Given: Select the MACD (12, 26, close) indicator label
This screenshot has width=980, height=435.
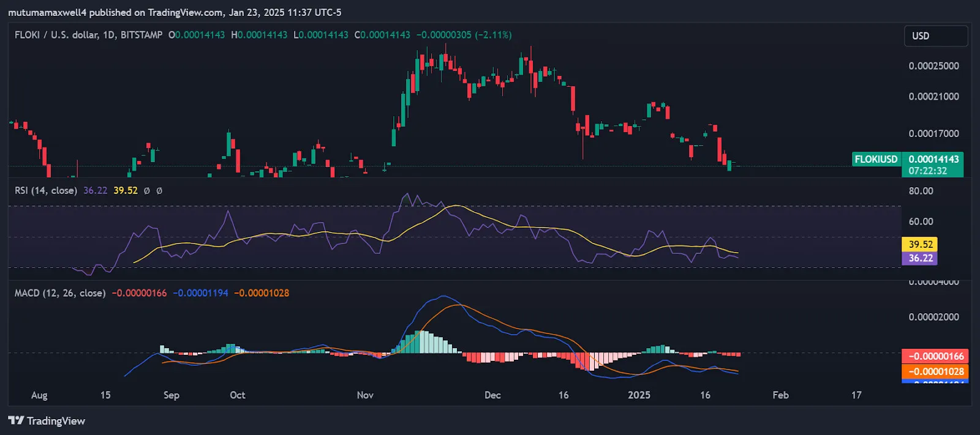Looking at the screenshot, I should tap(60, 293).
